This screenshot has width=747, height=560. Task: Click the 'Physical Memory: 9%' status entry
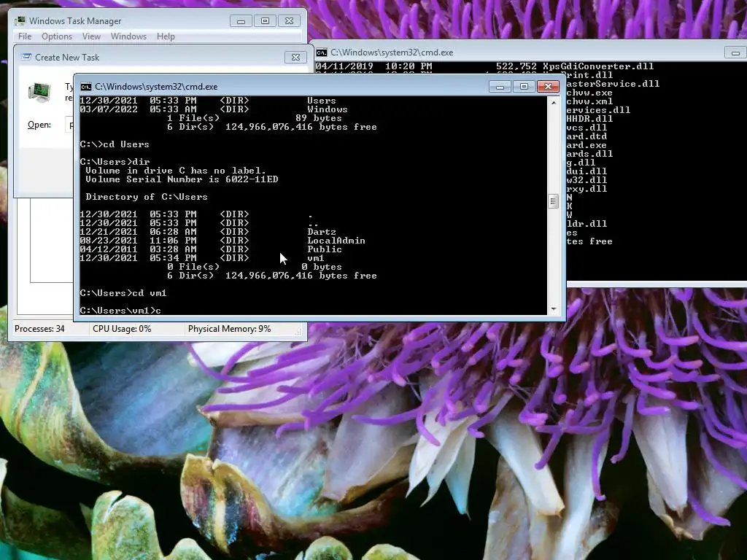coord(229,329)
